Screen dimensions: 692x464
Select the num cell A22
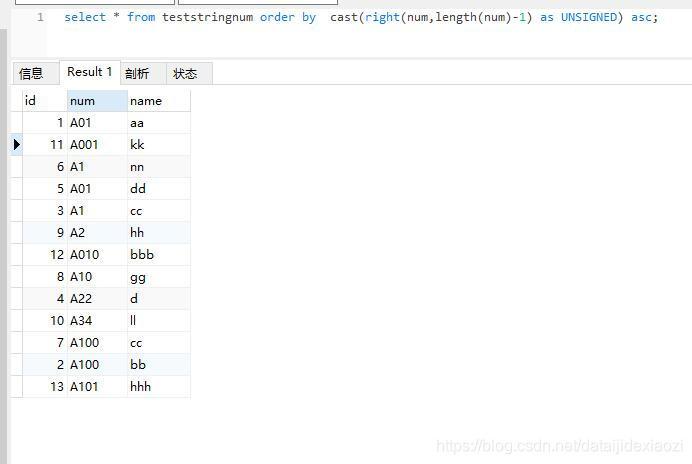97,298
